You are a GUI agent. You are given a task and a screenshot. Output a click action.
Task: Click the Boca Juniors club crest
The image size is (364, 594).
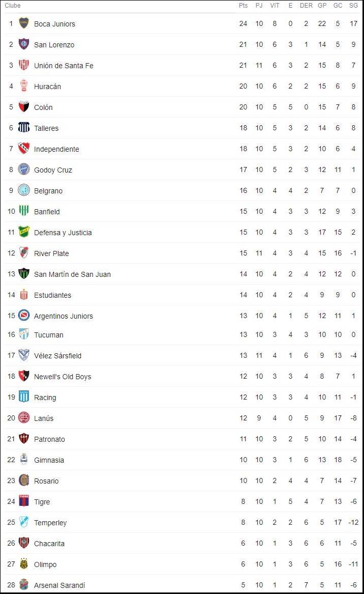pyautogui.click(x=23, y=23)
